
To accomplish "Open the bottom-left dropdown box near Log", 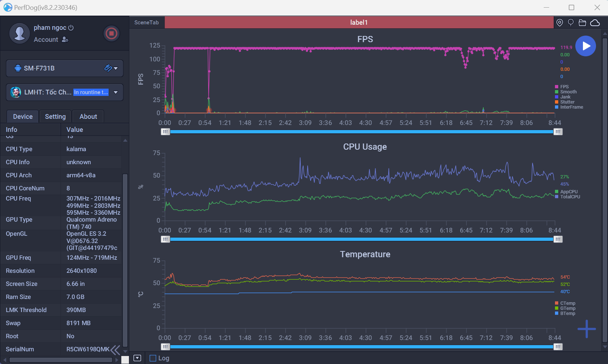I will click(x=137, y=358).
